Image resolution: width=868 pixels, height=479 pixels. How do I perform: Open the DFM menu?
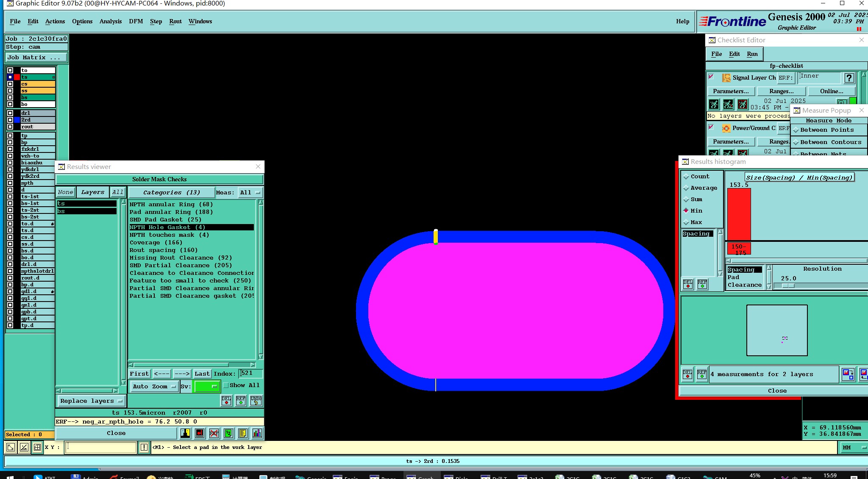136,21
